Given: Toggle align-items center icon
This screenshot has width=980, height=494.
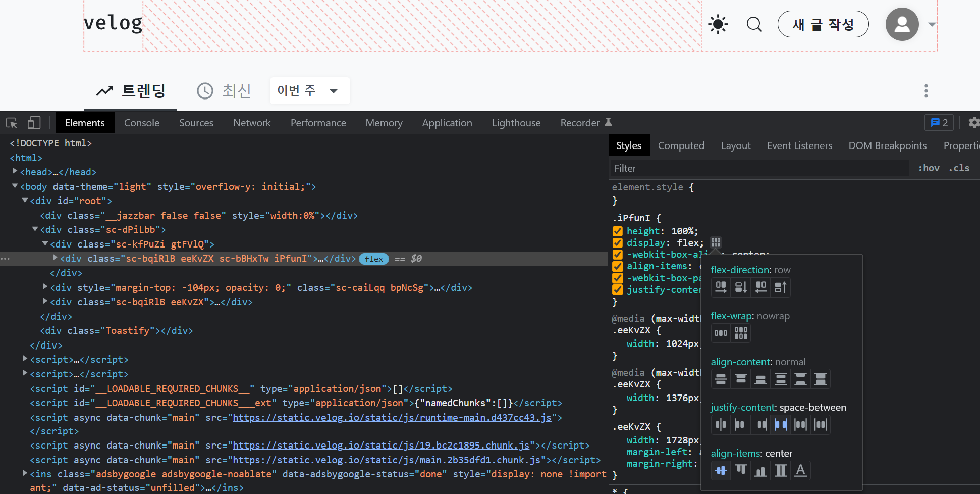Looking at the screenshot, I should coord(721,471).
